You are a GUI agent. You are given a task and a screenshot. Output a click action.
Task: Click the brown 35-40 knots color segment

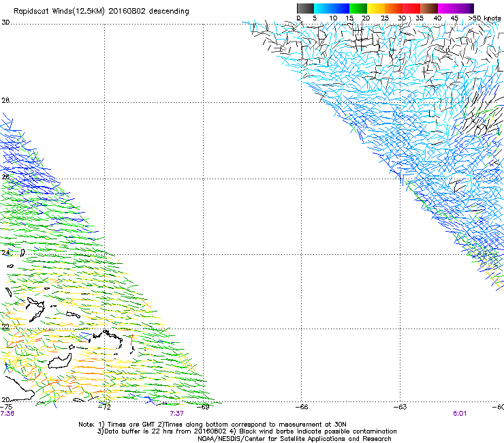pyautogui.click(x=429, y=8)
